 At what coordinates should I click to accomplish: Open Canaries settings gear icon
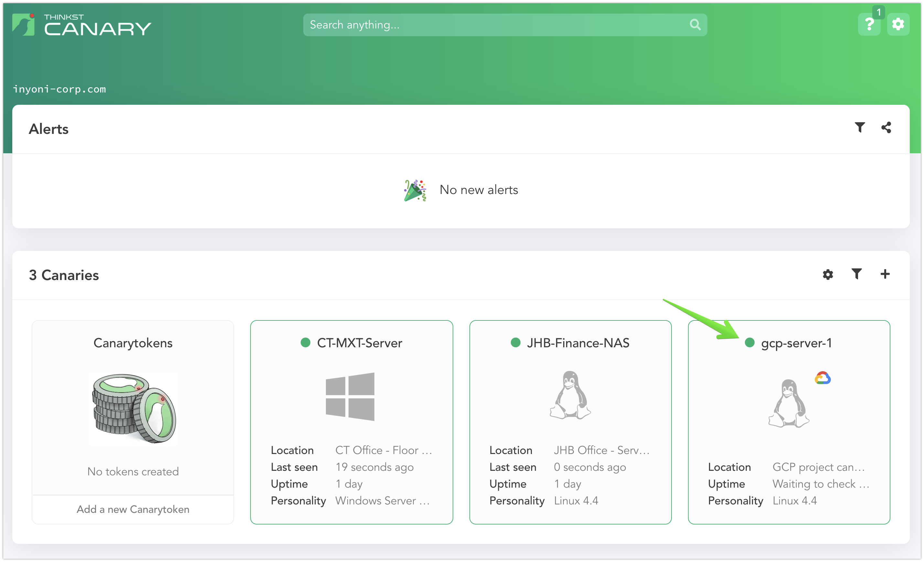(x=828, y=274)
